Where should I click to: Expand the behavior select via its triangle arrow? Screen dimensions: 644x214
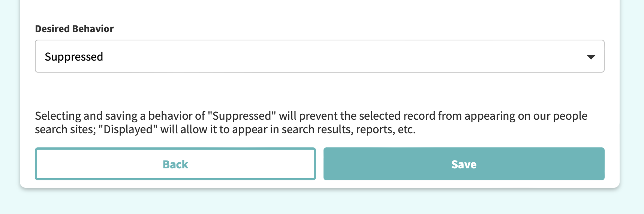(591, 57)
